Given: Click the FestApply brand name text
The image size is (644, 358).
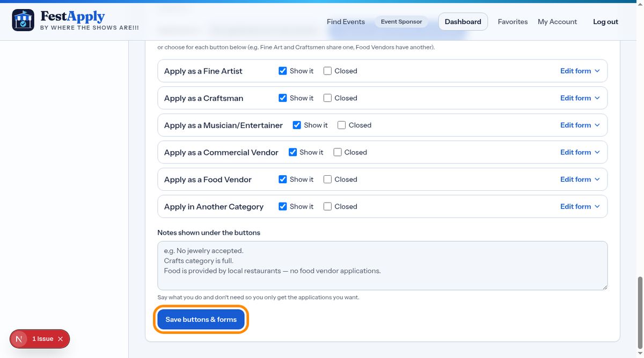Looking at the screenshot, I should (x=72, y=16).
